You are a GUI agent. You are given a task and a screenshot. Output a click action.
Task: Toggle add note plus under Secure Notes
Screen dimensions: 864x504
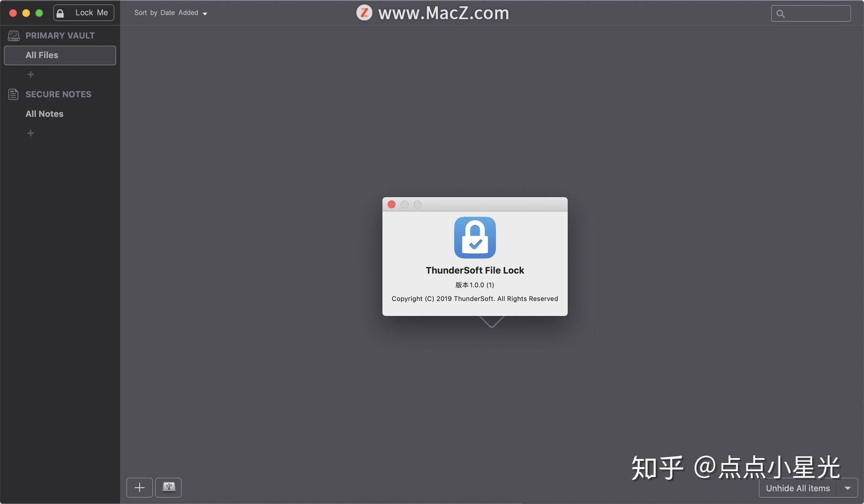(x=29, y=133)
